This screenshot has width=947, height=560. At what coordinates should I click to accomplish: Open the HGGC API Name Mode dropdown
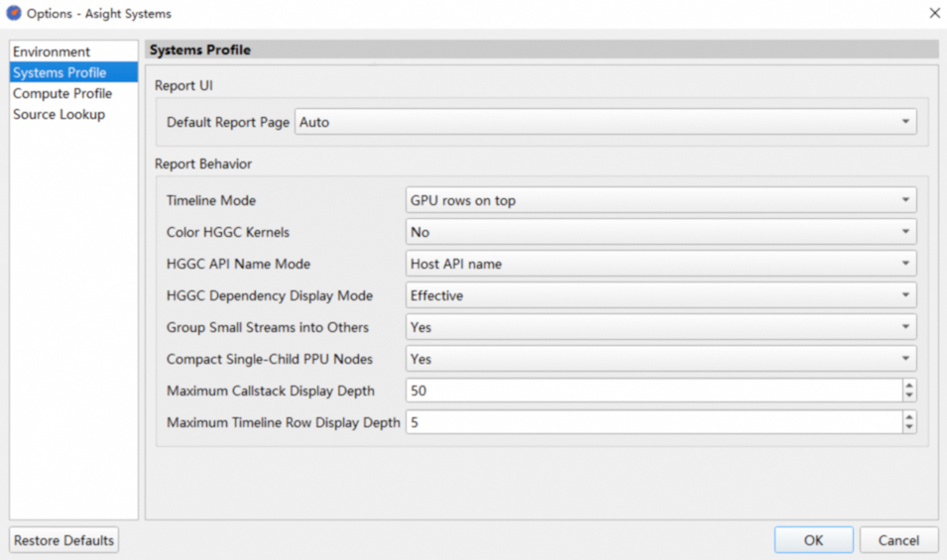(660, 264)
